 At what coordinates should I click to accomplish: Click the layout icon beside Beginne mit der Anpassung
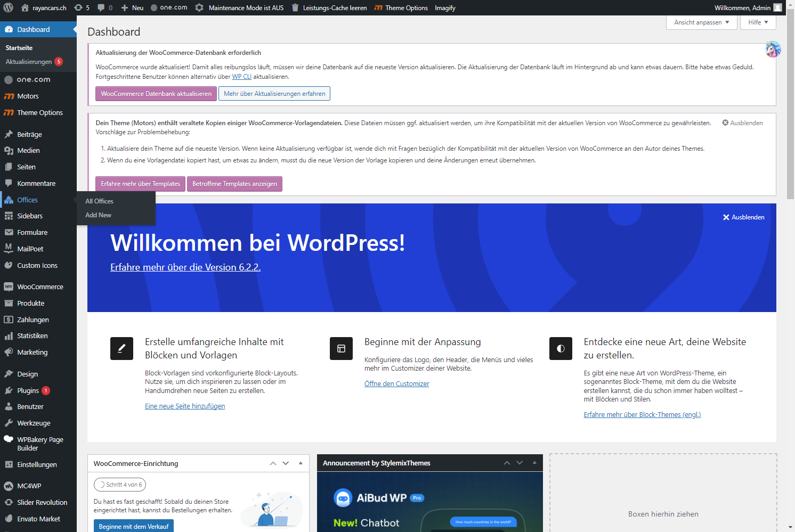(341, 348)
